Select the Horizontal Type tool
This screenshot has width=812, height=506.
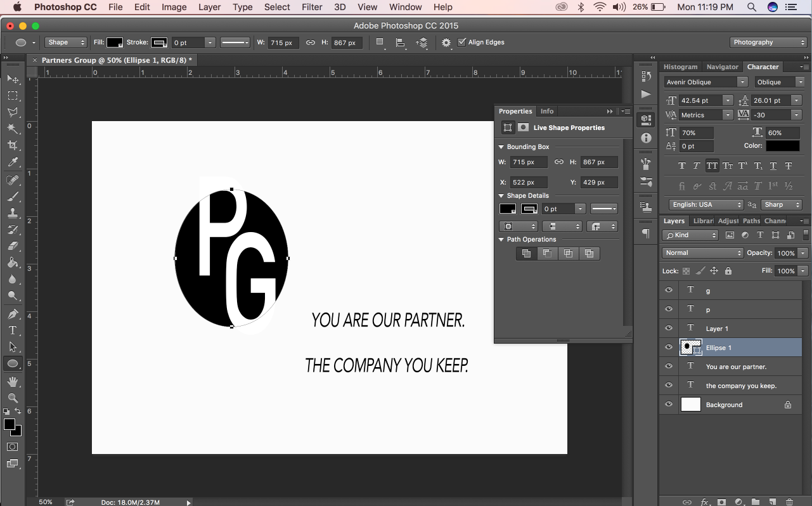13,330
